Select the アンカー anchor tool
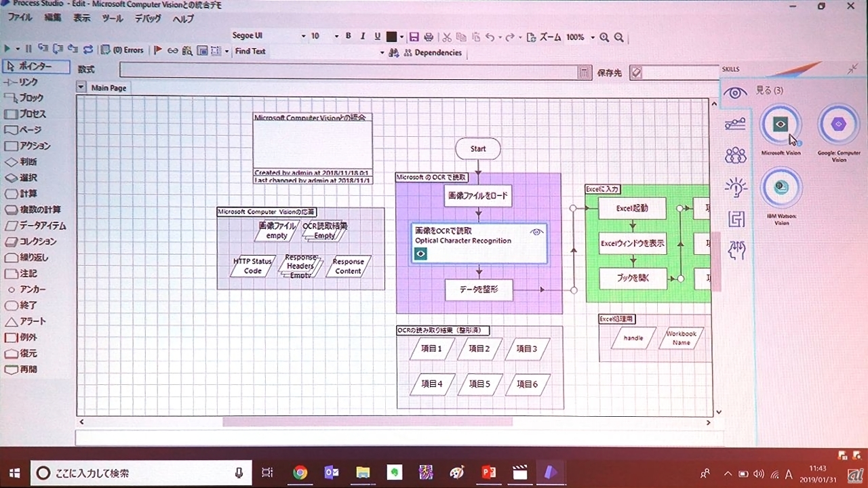Screen dimensions: 868x488 pos(26,289)
